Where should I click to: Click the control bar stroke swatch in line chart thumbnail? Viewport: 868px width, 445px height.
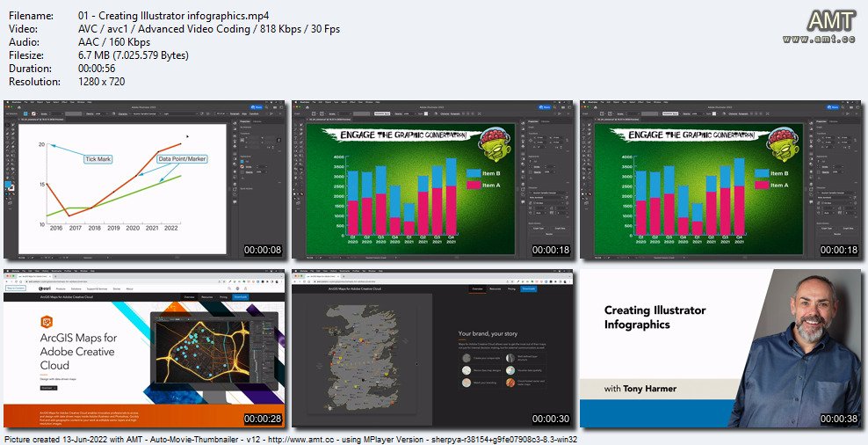pos(33,113)
